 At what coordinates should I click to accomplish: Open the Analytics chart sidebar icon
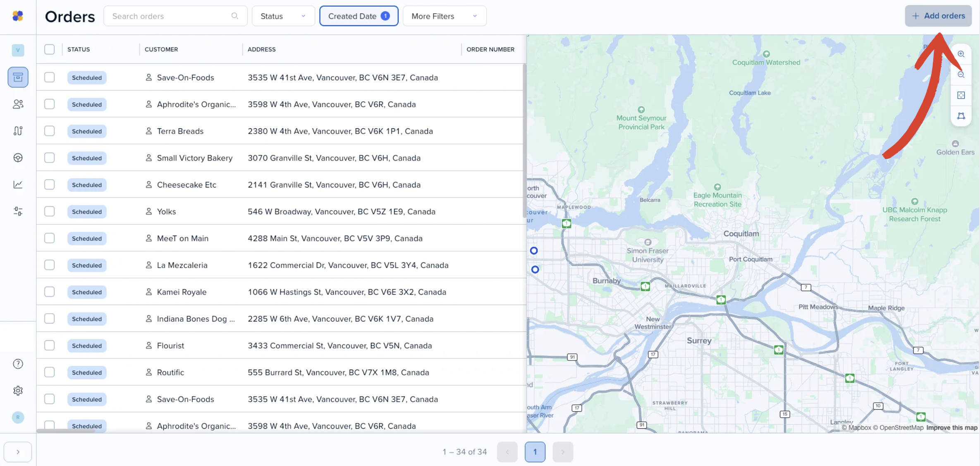pyautogui.click(x=18, y=185)
